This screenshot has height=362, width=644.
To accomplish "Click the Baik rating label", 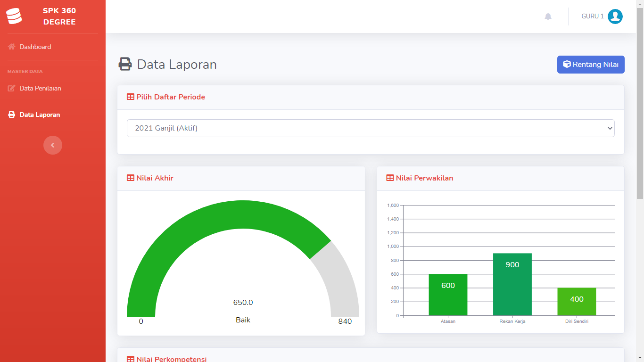I will tap(243, 320).
